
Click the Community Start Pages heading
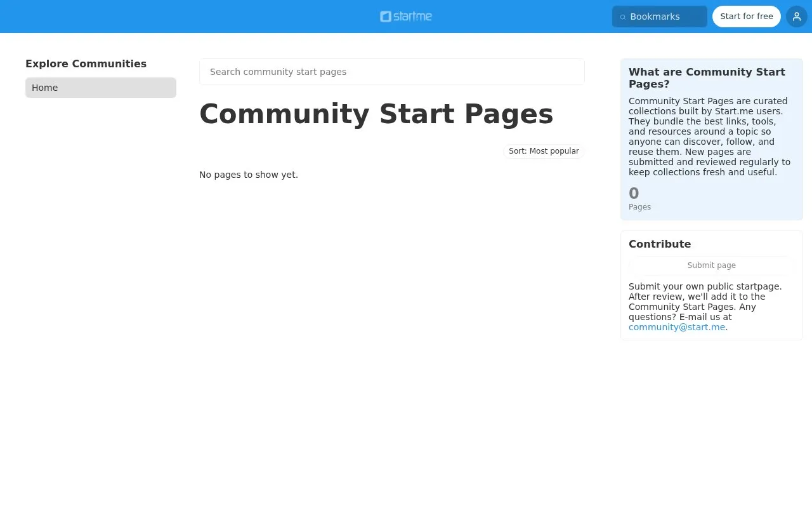pyautogui.click(x=376, y=114)
